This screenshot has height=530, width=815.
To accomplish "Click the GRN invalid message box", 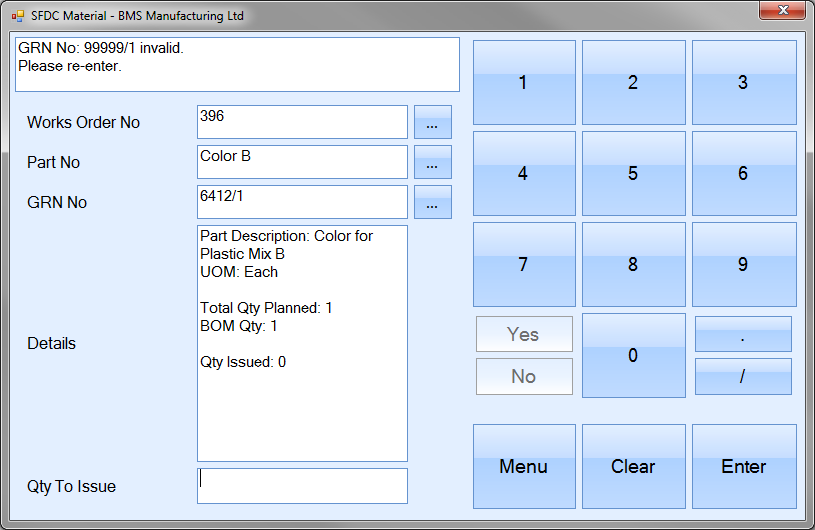I will click(238, 64).
